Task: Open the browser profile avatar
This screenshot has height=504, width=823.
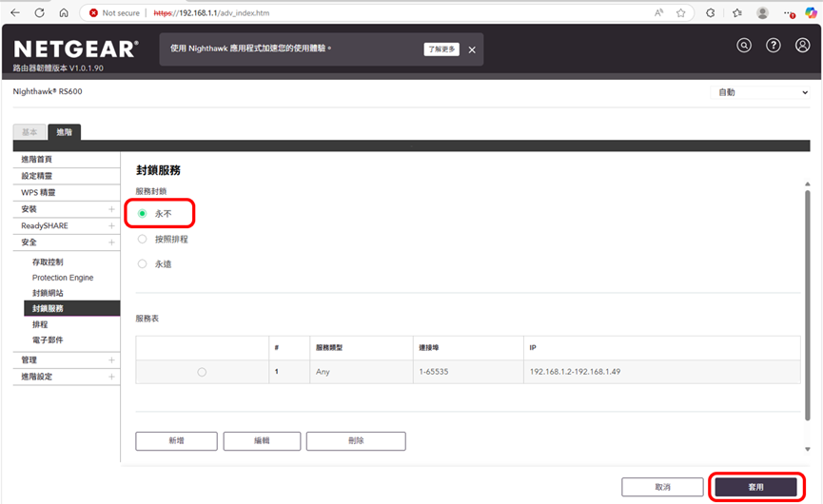Action: (x=763, y=12)
